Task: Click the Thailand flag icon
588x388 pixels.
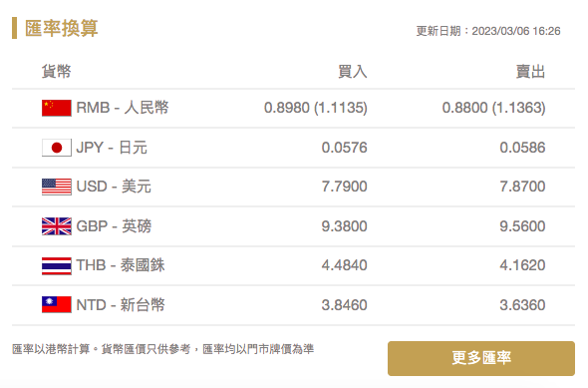Action: [x=56, y=265]
